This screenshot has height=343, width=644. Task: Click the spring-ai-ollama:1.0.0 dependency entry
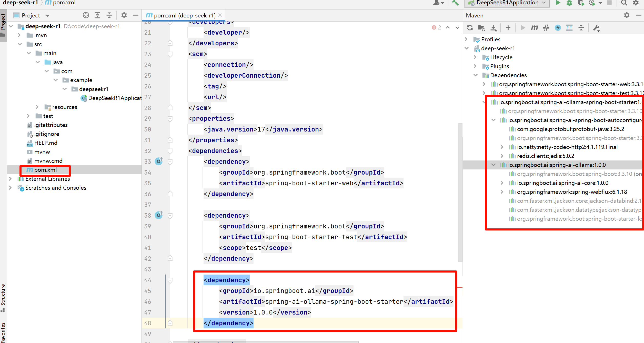pos(557,165)
